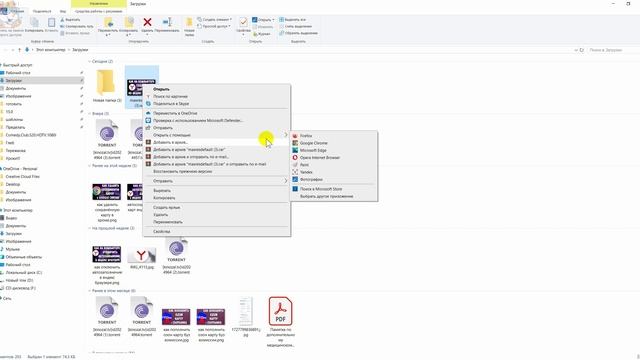This screenshot has width=640, height=360.
Task: Click Свойства in context menu
Action: 162,231
